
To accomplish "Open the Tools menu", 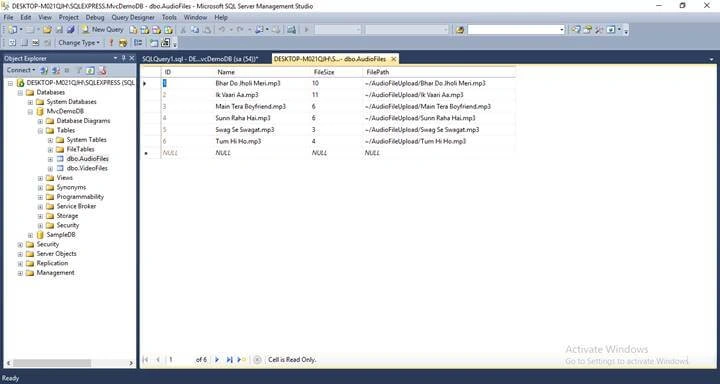I will (169, 17).
